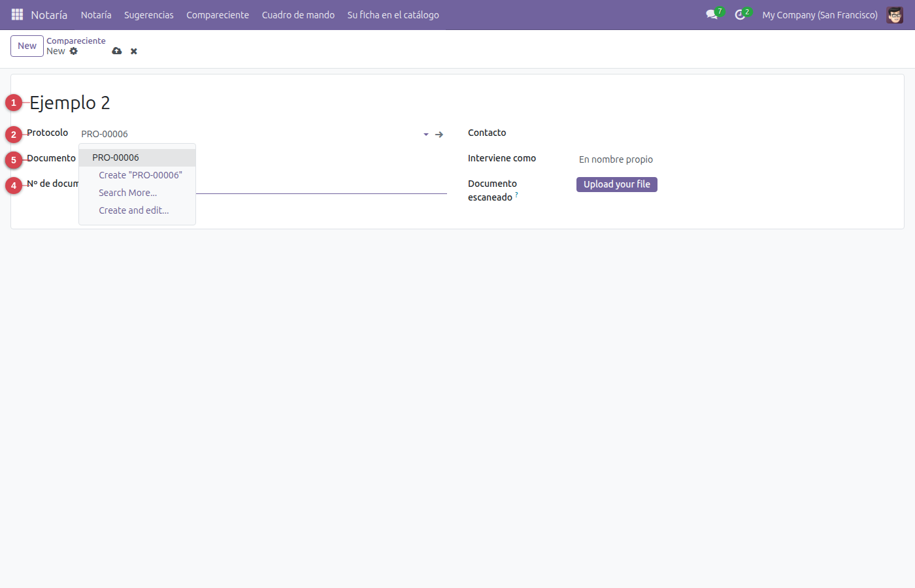This screenshot has height=588, width=915.
Task: Open the gear actions menu
Action: [x=74, y=51]
